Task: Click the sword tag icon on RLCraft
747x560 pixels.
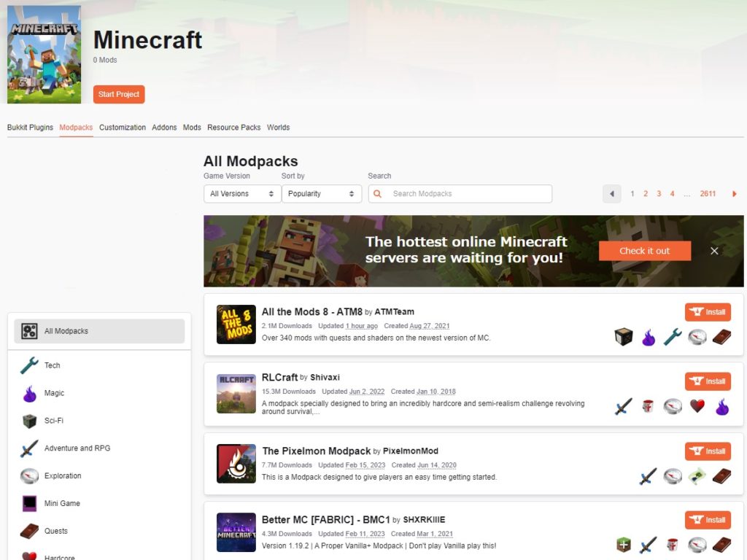Action: click(x=623, y=406)
